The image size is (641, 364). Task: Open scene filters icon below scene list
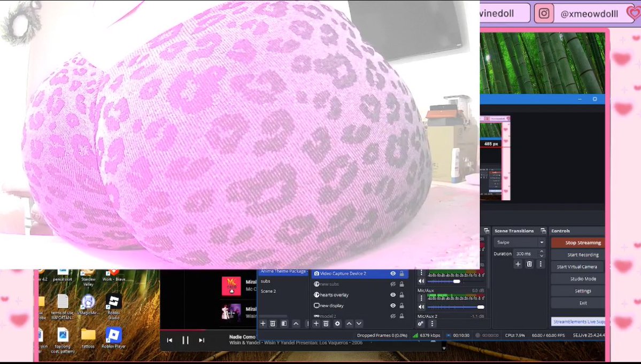(x=284, y=323)
